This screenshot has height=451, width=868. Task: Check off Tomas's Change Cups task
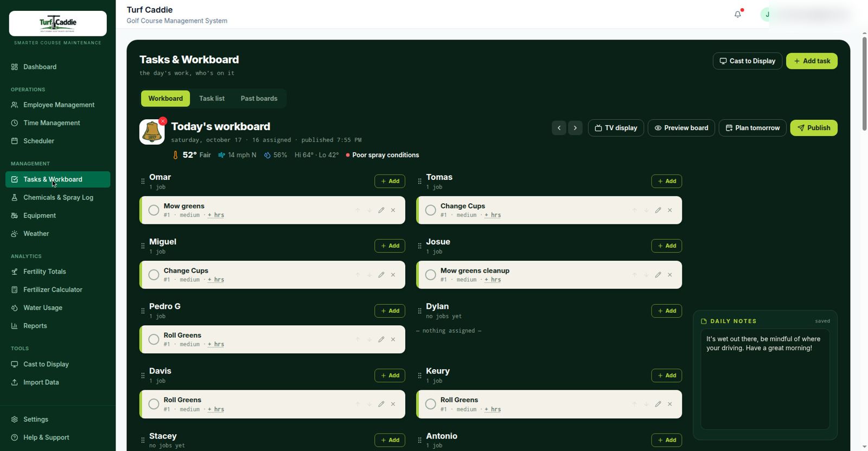(431, 210)
